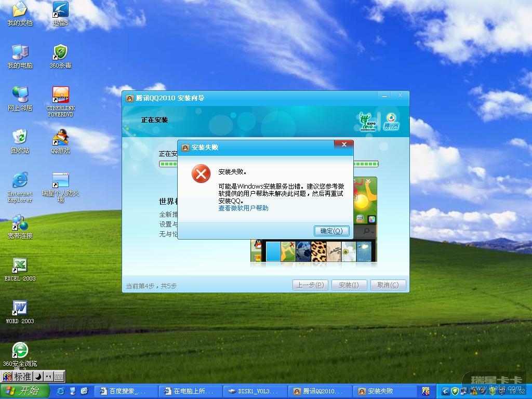Switch to the DISK1_VOL3 taskbar window
Viewport: 532px width, 399px height.
[x=255, y=391]
